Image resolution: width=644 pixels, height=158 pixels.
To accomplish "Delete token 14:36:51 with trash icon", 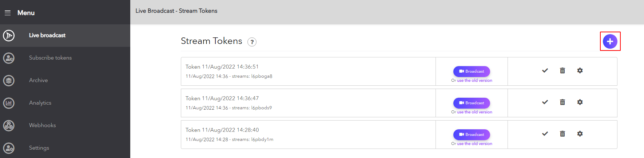I will 562,70.
